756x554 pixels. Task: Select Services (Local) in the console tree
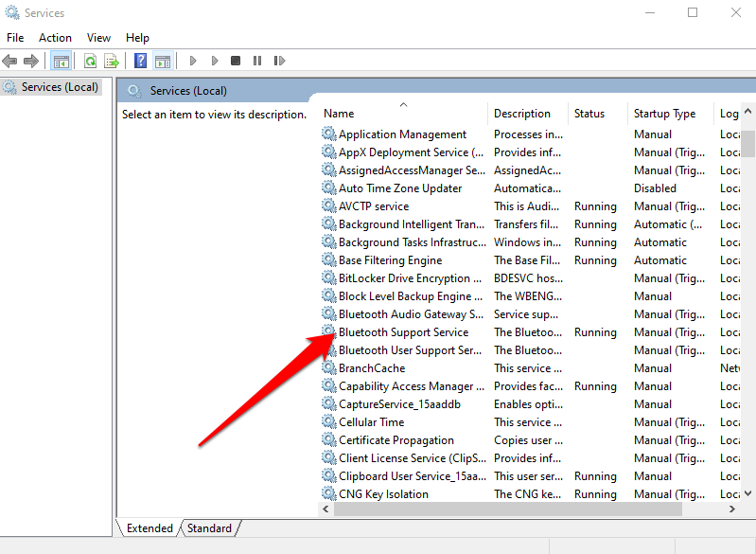click(x=59, y=87)
